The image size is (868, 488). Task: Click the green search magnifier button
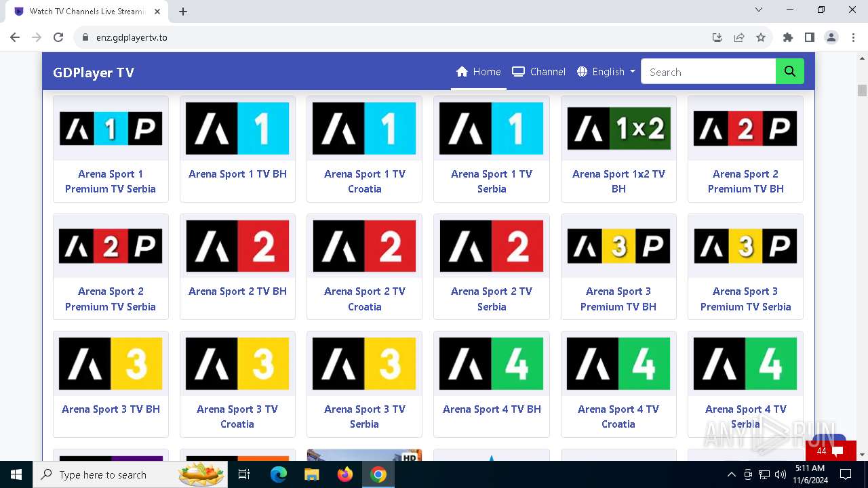coord(790,71)
